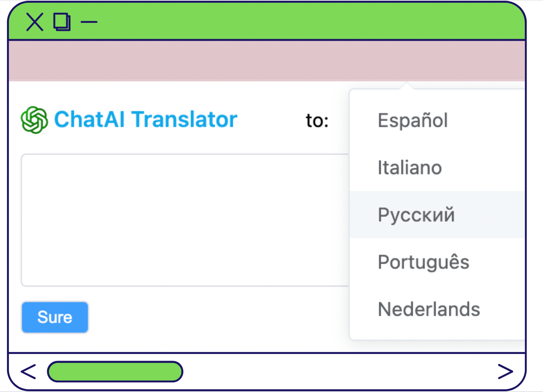Screen dimensions: 543x392
Task: Click the green horizontal scrollbar thumb
Action: coord(115,371)
